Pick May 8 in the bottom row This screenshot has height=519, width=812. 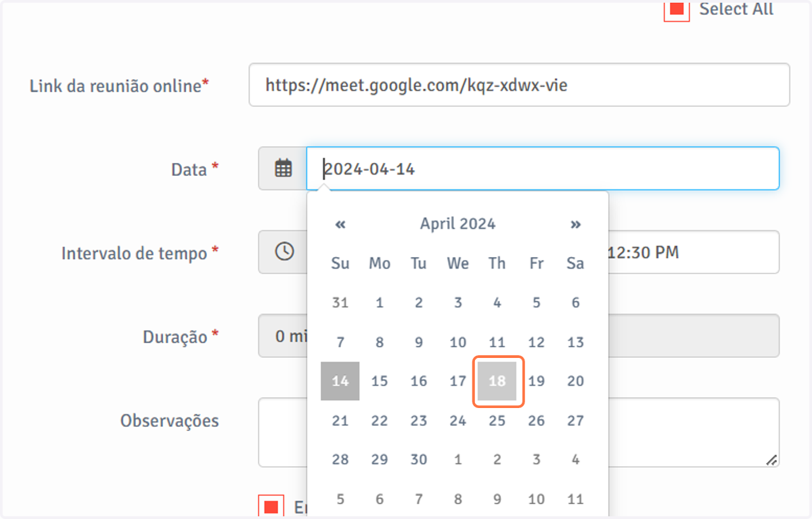(x=458, y=499)
